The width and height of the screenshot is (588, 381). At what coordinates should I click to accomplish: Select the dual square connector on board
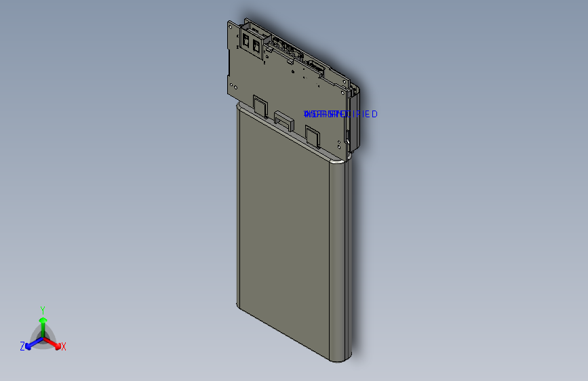click(x=251, y=43)
